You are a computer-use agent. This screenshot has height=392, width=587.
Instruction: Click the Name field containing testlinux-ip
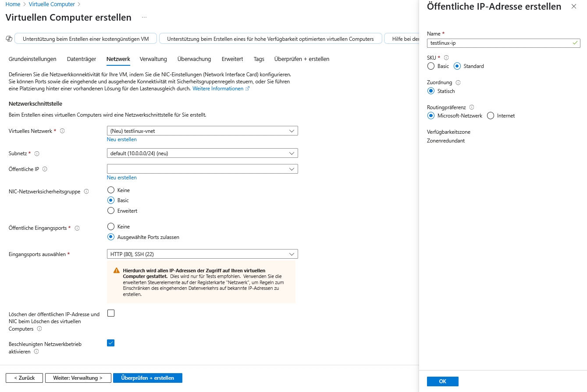(500, 43)
